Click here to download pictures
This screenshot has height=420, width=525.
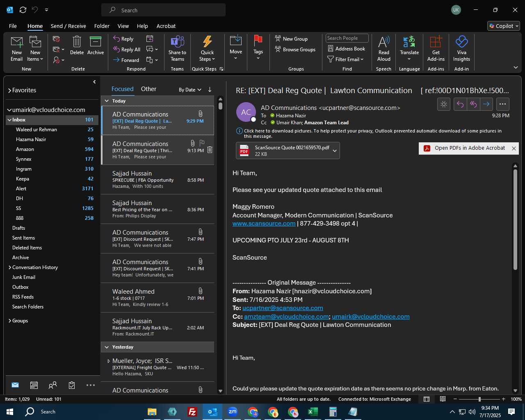pyautogui.click(x=372, y=133)
